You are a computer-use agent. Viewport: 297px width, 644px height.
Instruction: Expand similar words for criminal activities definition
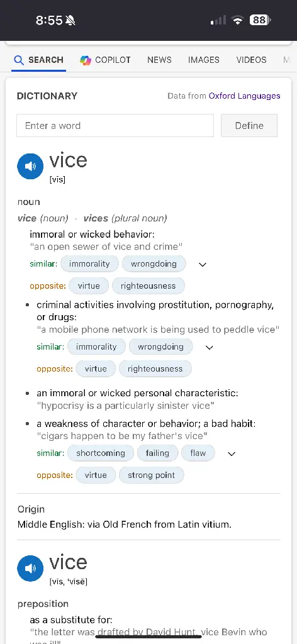point(209,347)
